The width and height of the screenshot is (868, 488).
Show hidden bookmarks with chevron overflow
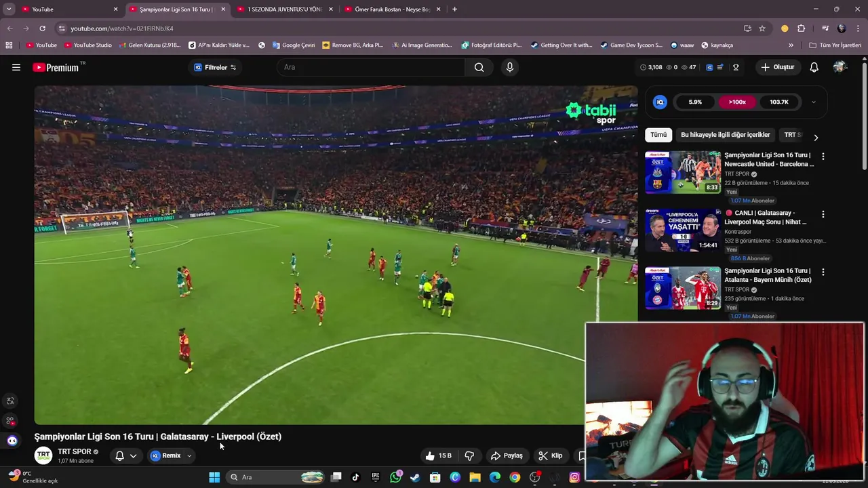[791, 45]
